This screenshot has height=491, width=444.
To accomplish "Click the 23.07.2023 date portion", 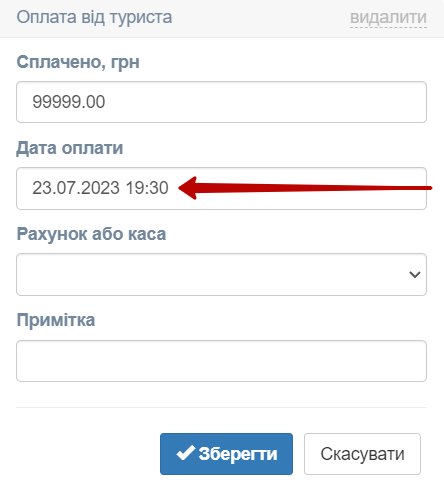I will coord(76,188).
